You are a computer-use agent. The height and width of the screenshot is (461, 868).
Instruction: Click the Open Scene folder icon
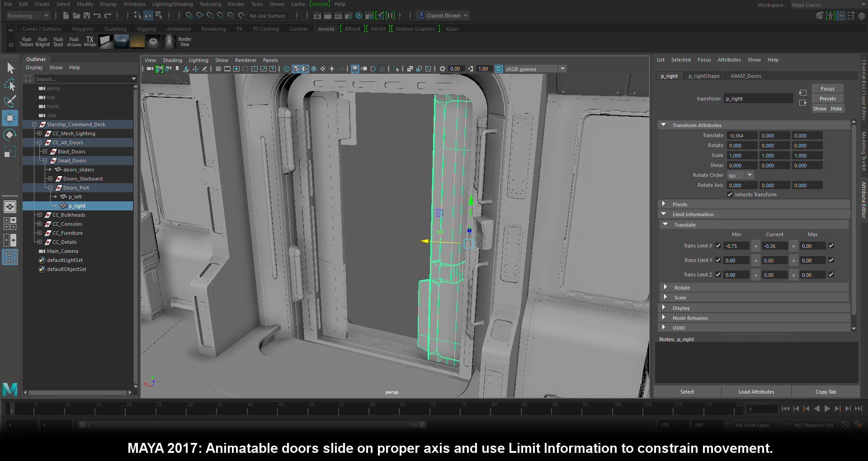(76, 16)
